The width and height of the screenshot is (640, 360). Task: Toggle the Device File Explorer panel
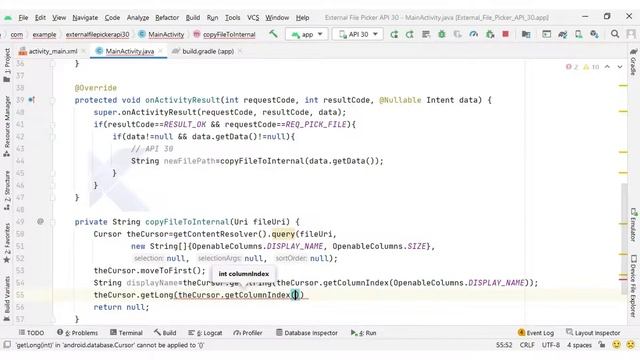tap(633, 286)
